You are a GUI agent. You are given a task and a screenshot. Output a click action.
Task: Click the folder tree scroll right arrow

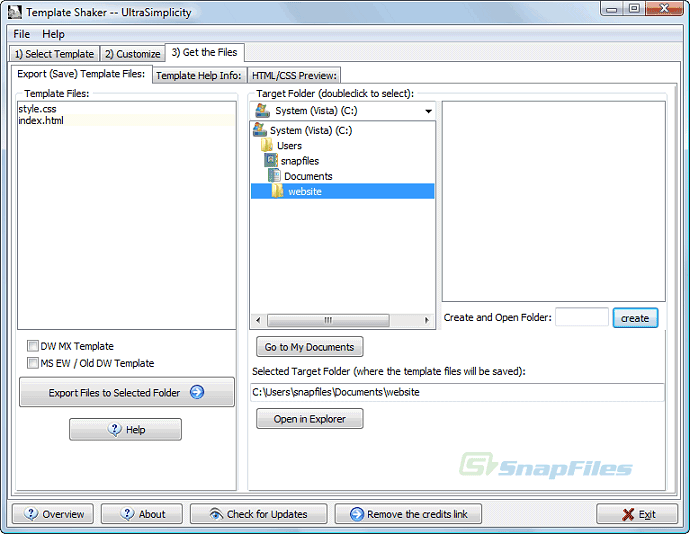pyautogui.click(x=426, y=320)
